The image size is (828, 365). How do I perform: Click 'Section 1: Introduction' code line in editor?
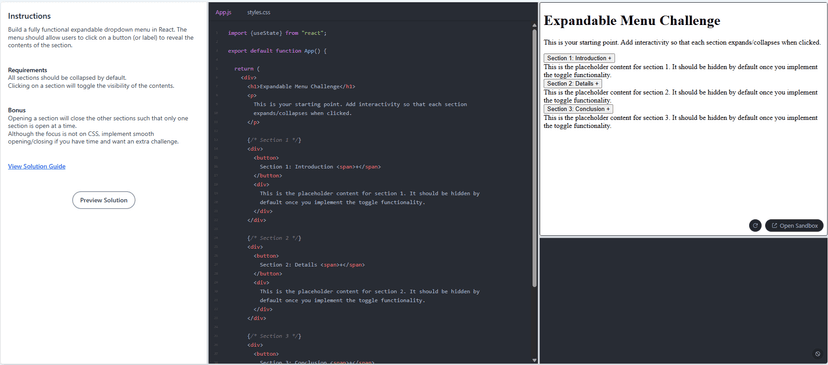click(x=320, y=166)
